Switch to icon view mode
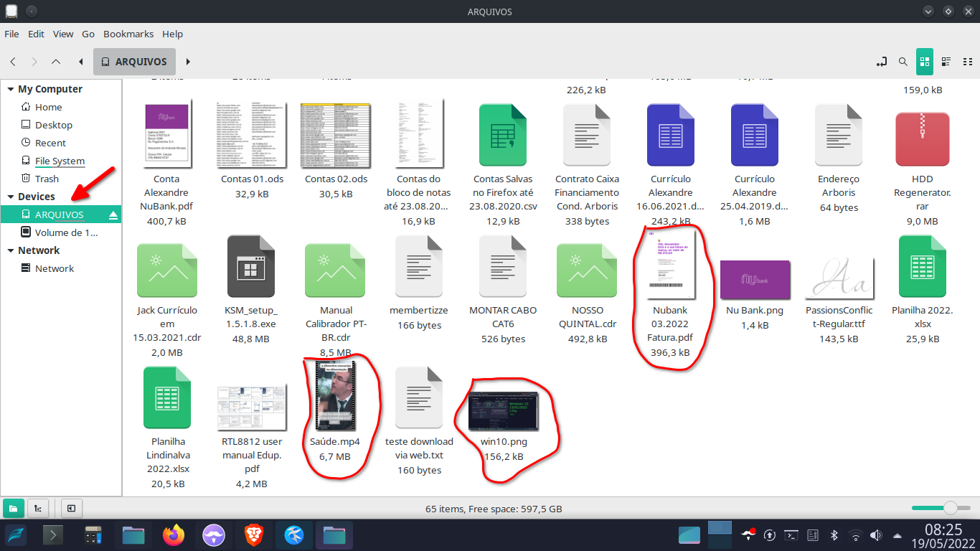This screenshot has height=551, width=980. [925, 62]
